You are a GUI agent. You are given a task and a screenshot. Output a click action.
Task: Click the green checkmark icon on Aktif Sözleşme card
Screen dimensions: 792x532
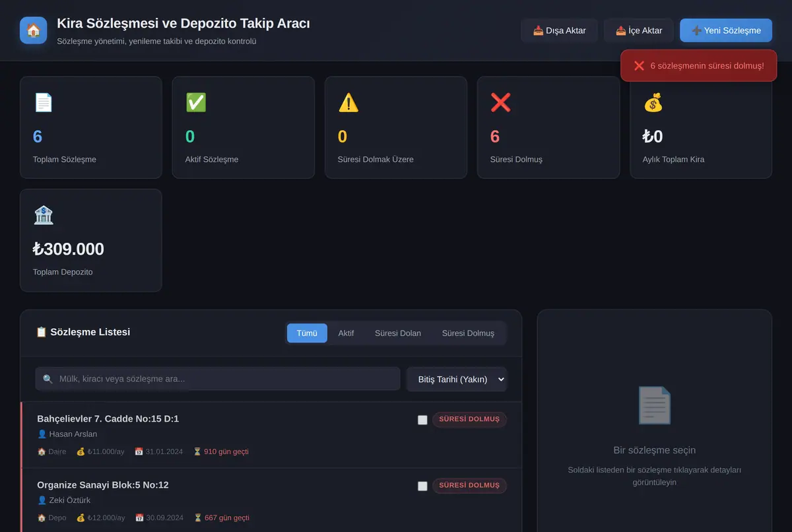point(196,102)
